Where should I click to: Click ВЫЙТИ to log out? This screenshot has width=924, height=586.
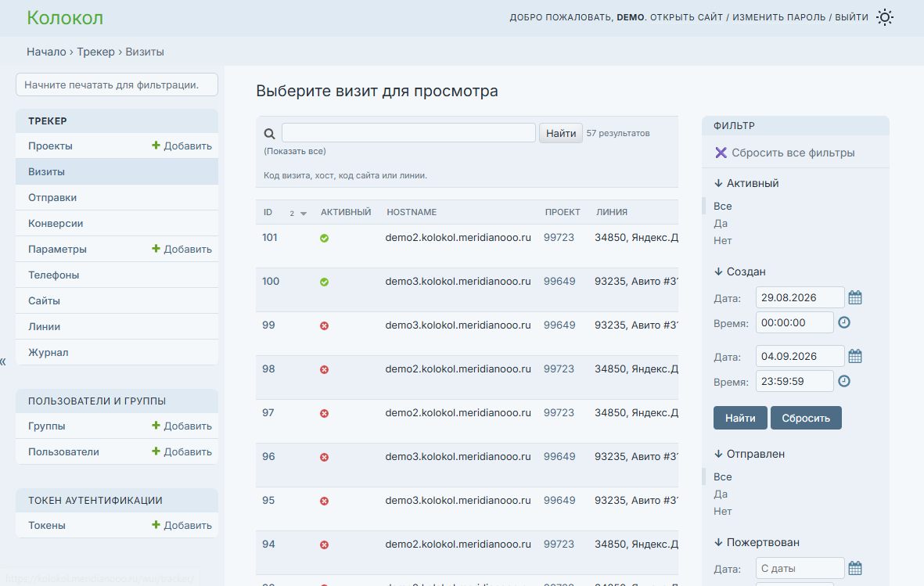click(851, 17)
